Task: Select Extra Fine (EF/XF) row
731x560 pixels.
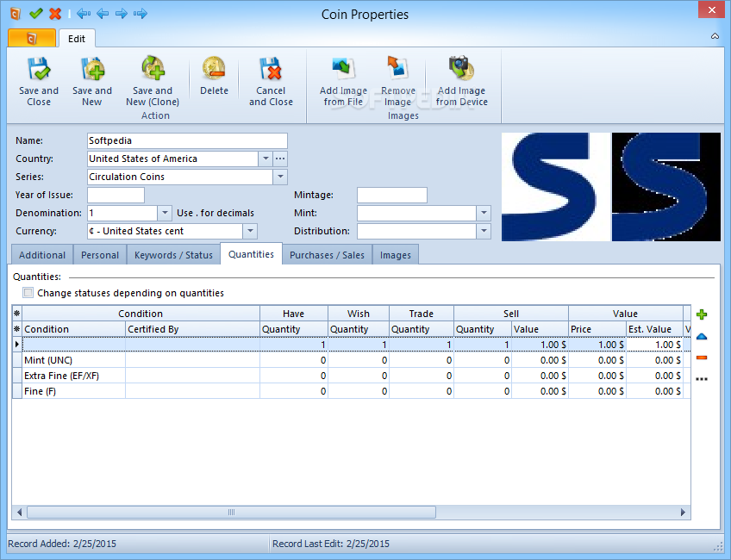Action: (x=351, y=376)
